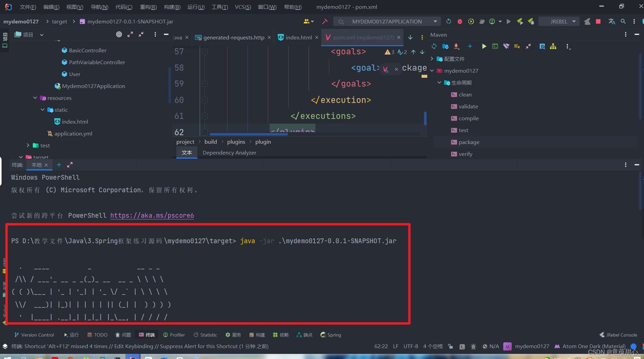The height and width of the screenshot is (359, 644).
Task: Click the bug icon in the status bar
Action: click(x=474, y=346)
